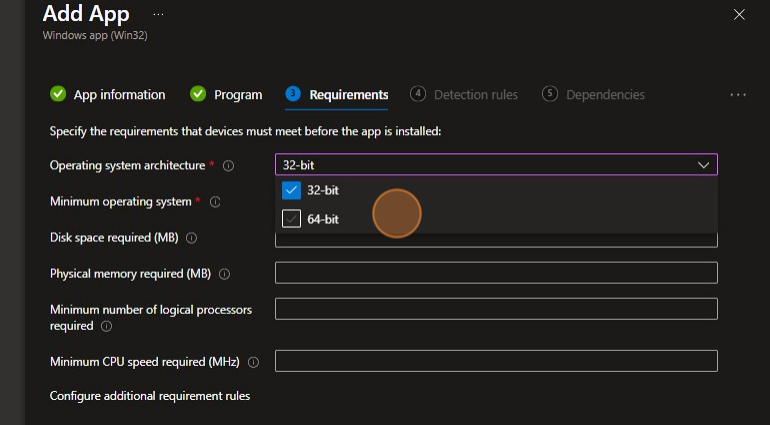This screenshot has width=770, height=425.
Task: Show more wizard steps via ellipsis
Action: [x=738, y=95]
